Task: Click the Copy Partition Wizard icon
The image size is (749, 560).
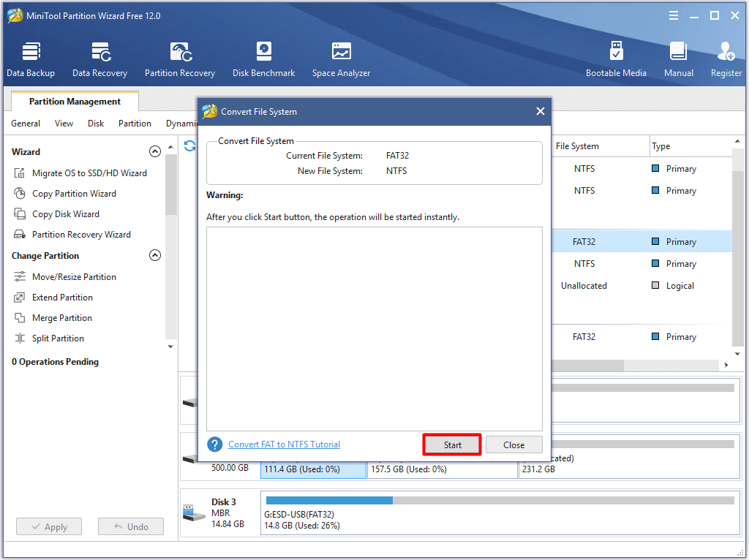Action: point(20,193)
